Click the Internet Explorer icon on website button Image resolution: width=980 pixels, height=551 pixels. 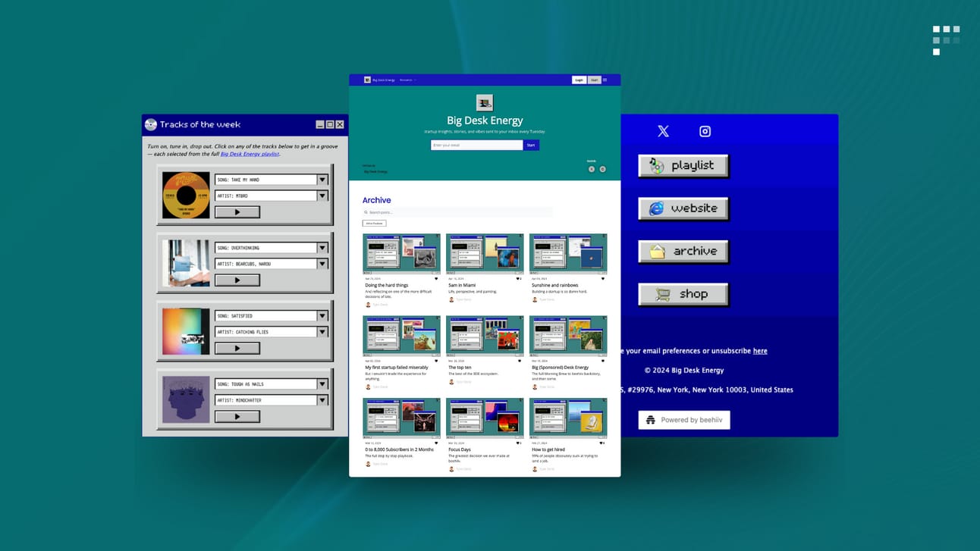657,208
